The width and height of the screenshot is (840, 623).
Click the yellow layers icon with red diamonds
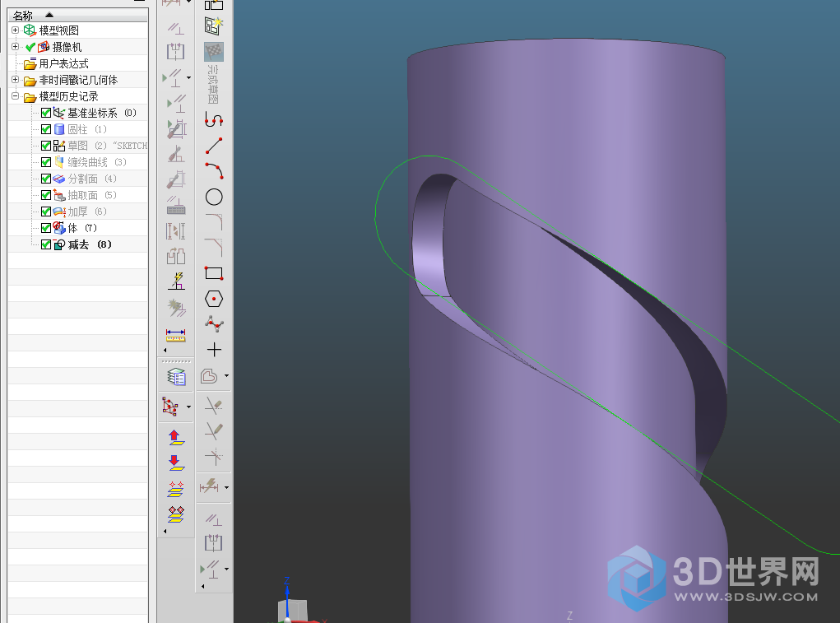pos(176,514)
